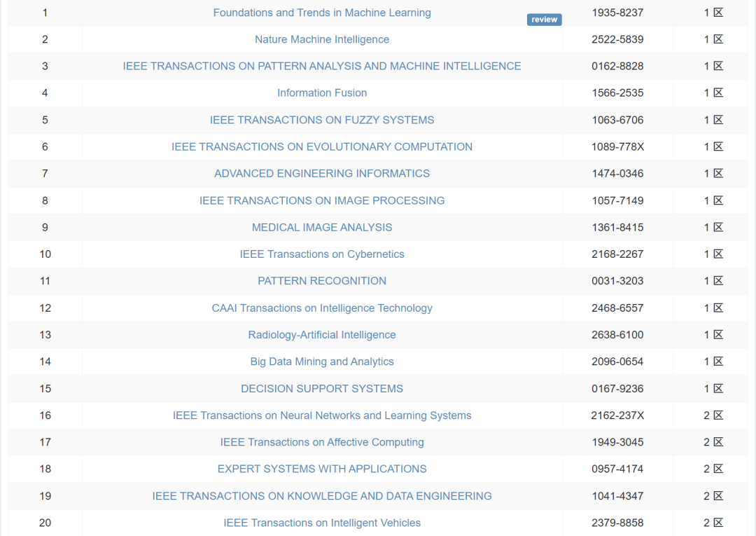Open IEEE Transactions on Intelligent Vehicles link
The width and height of the screenshot is (756, 536).
322,523
